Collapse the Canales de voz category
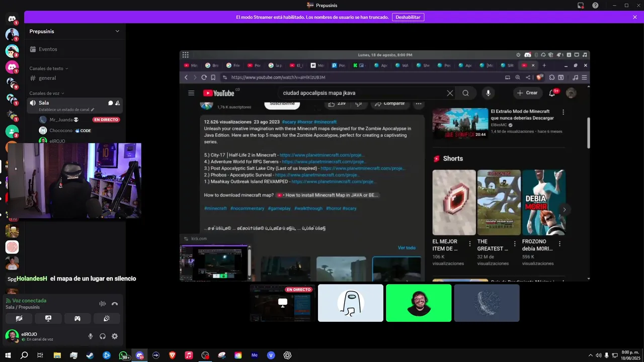The height and width of the screenshot is (362, 644). (47, 94)
